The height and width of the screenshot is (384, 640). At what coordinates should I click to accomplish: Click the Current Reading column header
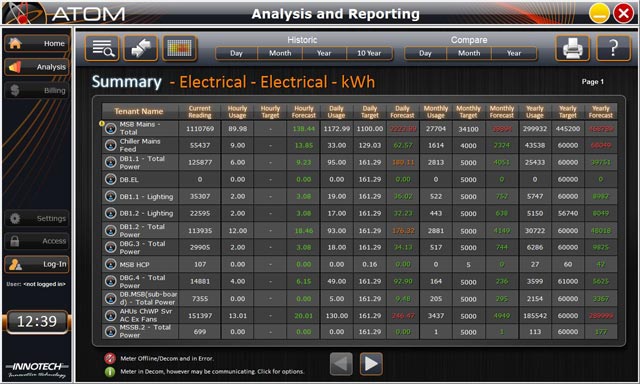click(x=200, y=111)
